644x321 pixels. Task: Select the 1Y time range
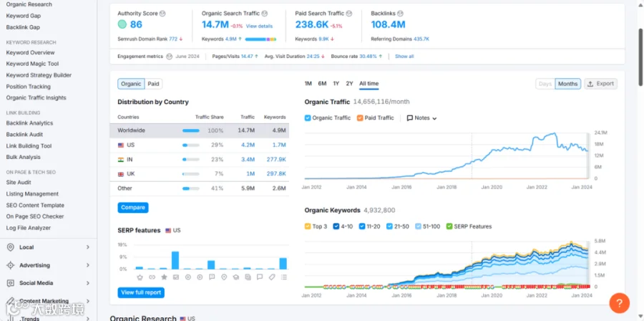(336, 83)
